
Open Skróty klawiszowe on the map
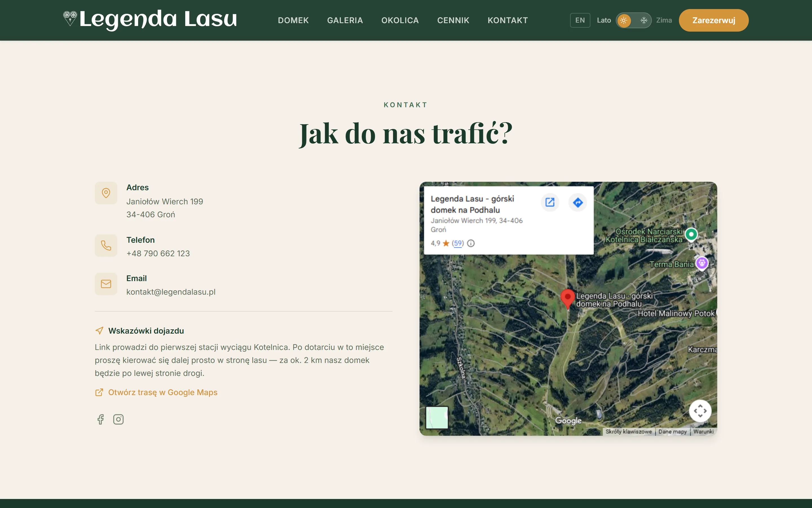tap(628, 432)
